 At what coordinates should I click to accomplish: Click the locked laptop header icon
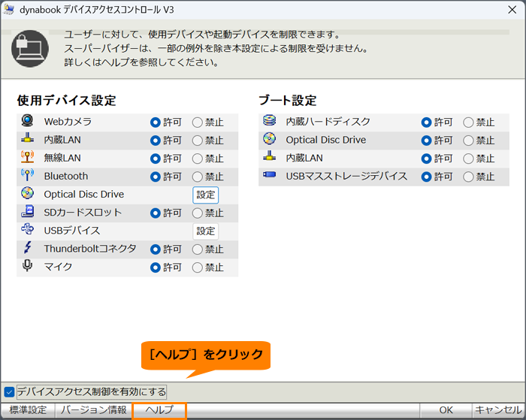click(30, 49)
